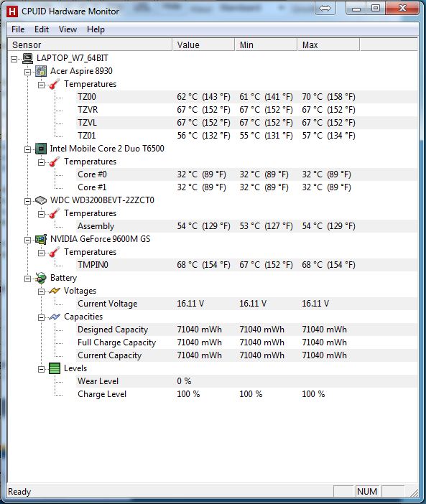426x504 pixels.
Task: Select the Full Charge Capacity row
Action: [247, 342]
